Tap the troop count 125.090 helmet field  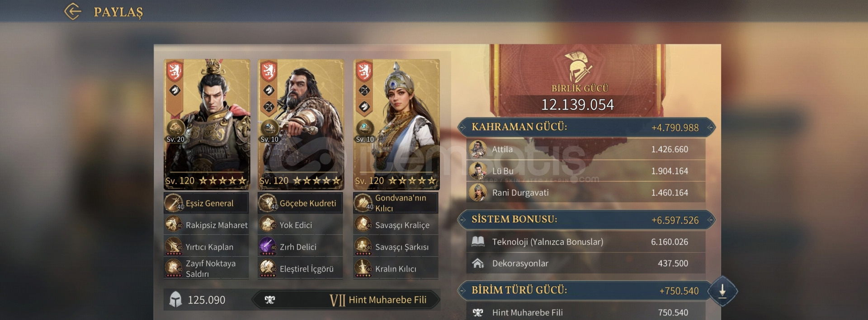tap(206, 300)
